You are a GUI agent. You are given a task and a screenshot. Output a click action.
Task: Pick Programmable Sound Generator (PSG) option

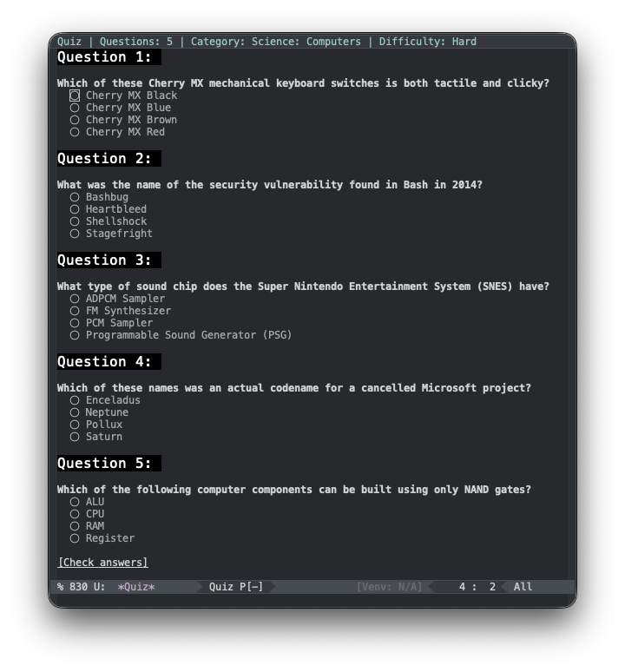tap(75, 335)
